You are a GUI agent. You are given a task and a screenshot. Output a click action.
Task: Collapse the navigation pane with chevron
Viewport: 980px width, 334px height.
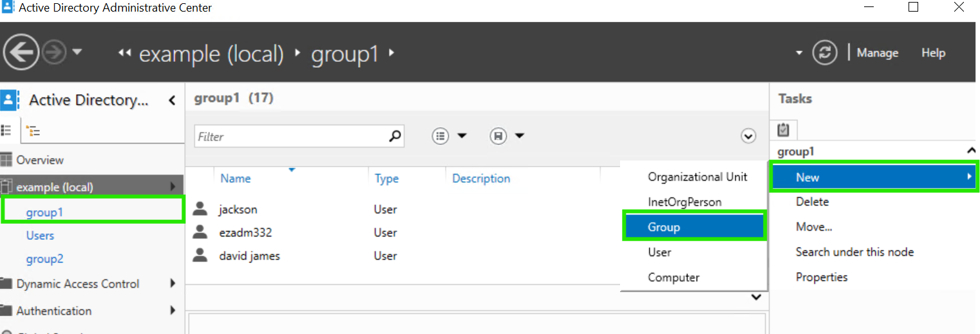click(x=172, y=100)
